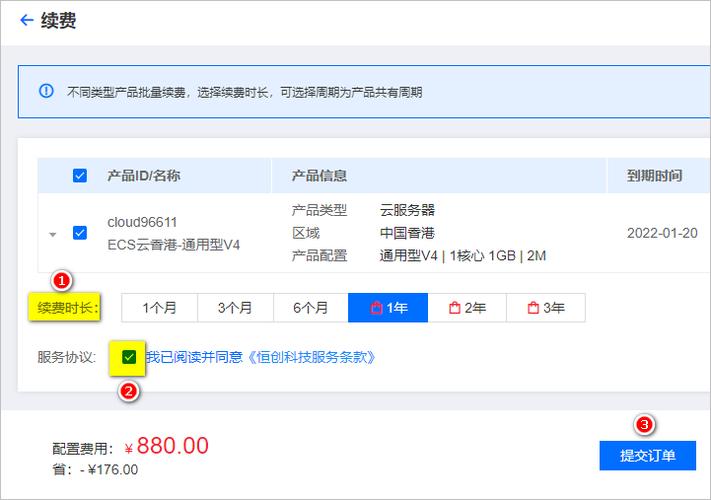Click the 云服务器 product type value

(x=407, y=210)
